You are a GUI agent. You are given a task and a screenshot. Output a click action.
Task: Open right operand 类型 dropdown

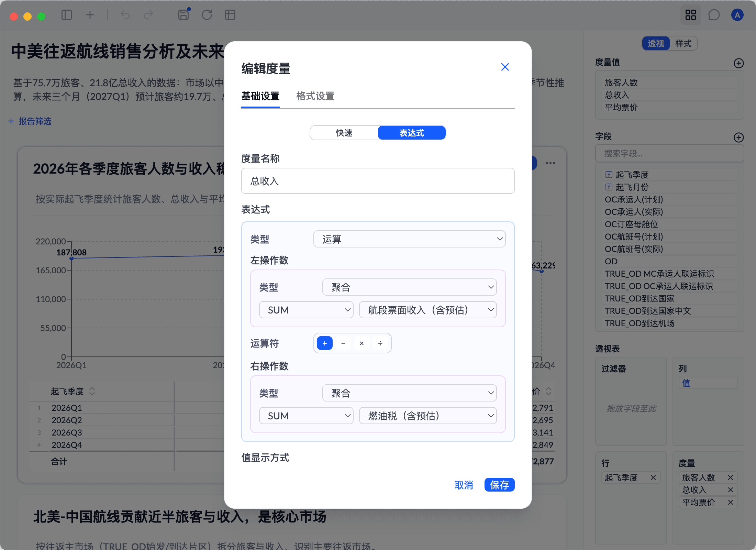[x=409, y=393]
